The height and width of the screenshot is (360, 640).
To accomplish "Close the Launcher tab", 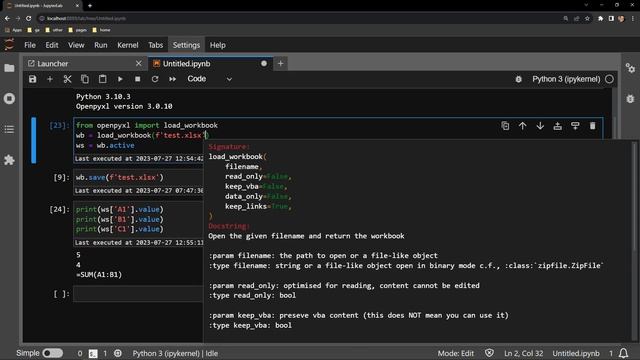I will pyautogui.click(x=138, y=64).
